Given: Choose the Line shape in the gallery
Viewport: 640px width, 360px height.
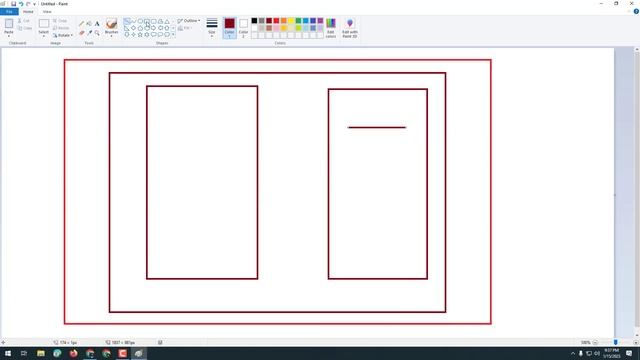Looking at the screenshot, I should 127,21.
